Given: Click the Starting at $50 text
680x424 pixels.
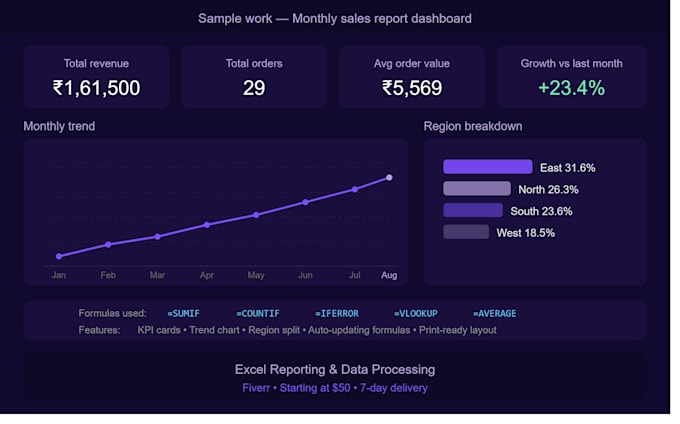Looking at the screenshot, I should click(x=315, y=388).
